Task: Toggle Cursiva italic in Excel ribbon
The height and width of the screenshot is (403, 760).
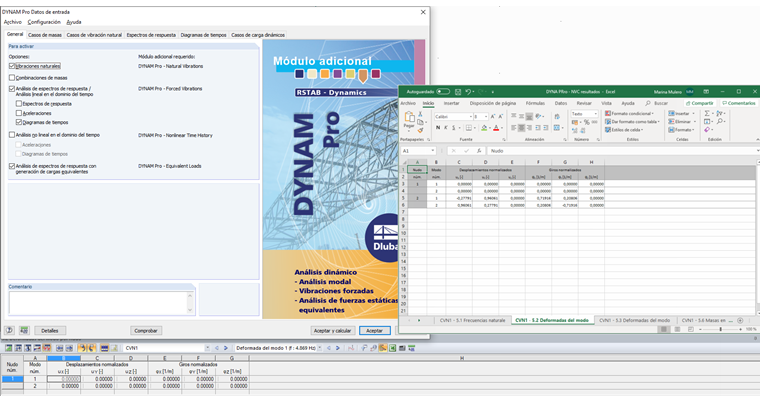Action: 445,128
